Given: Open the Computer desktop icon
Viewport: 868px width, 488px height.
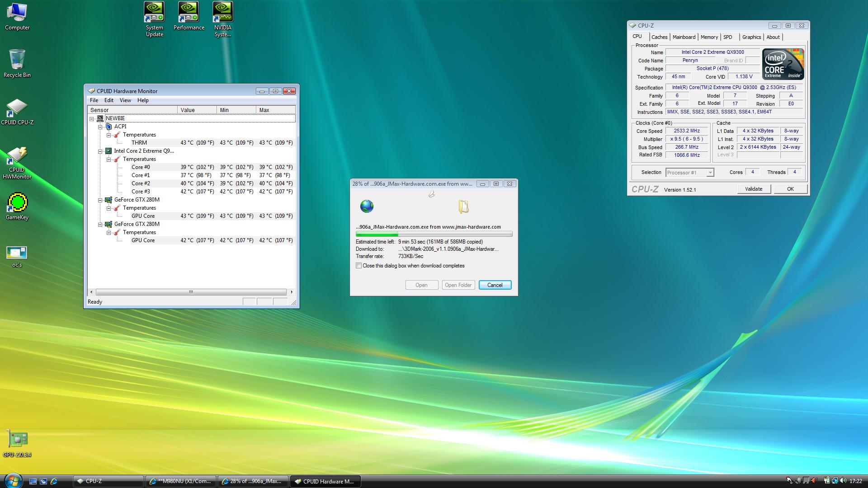Looking at the screenshot, I should click(17, 17).
